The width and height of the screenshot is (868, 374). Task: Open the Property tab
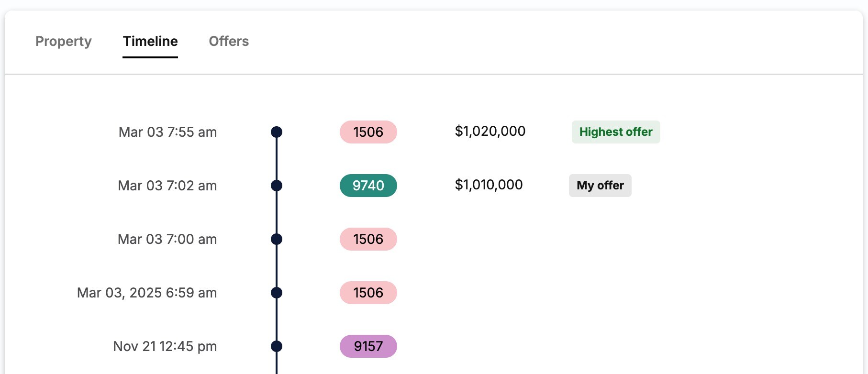(x=64, y=42)
